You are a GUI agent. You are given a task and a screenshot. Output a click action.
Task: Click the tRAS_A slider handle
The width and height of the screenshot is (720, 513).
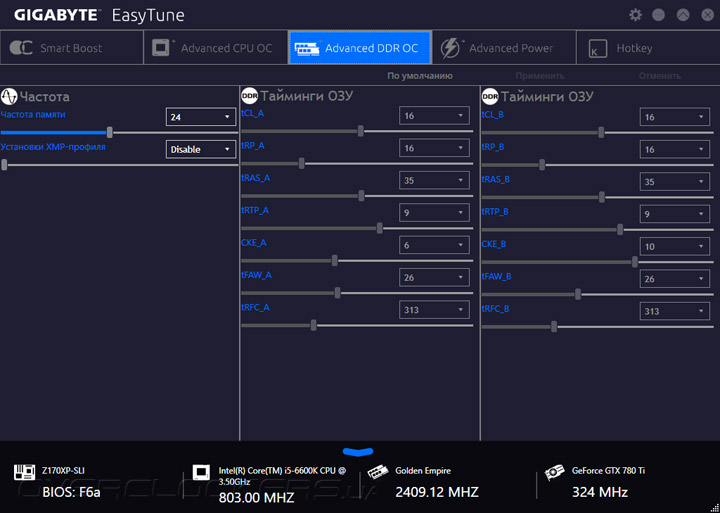tap(361, 196)
